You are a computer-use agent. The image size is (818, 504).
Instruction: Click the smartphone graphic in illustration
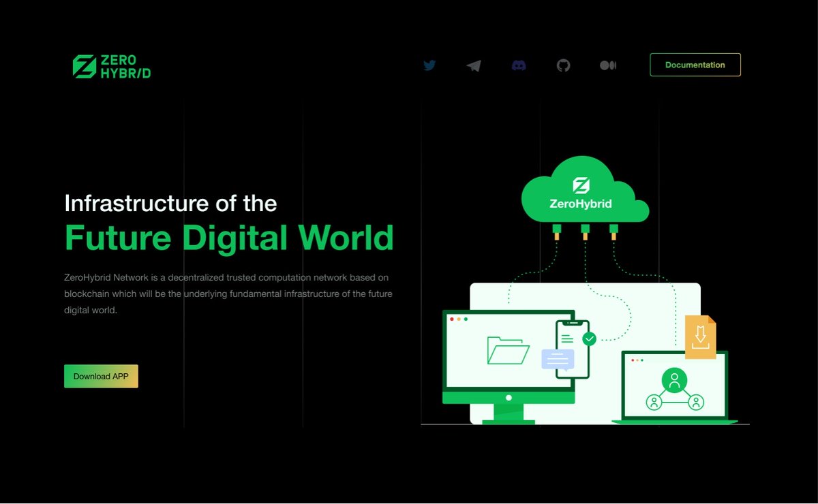click(571, 349)
